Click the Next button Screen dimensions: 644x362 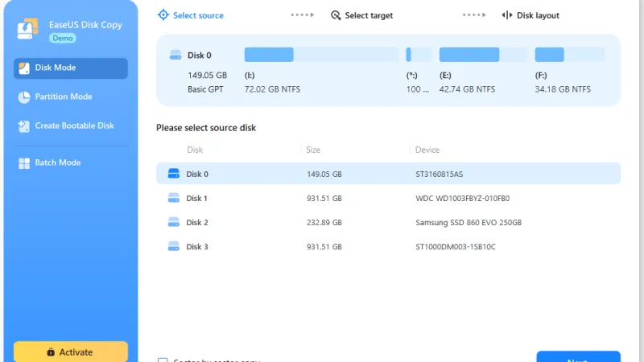[578, 356]
